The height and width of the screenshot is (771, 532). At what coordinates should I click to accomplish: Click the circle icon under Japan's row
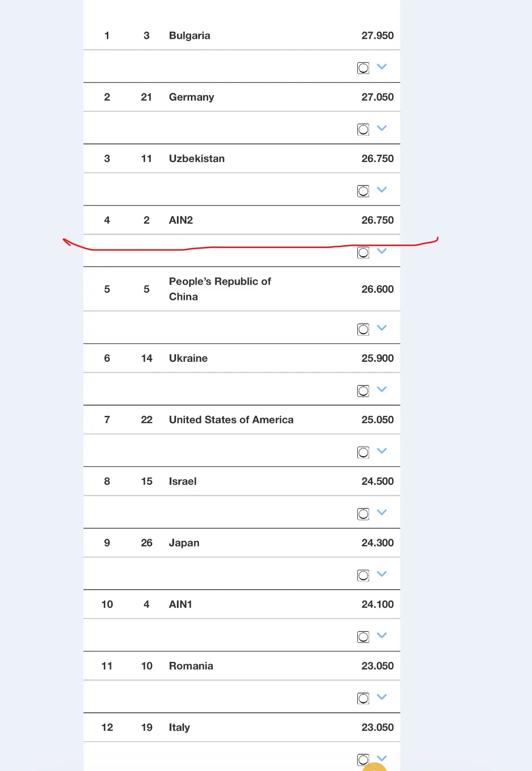coord(363,576)
